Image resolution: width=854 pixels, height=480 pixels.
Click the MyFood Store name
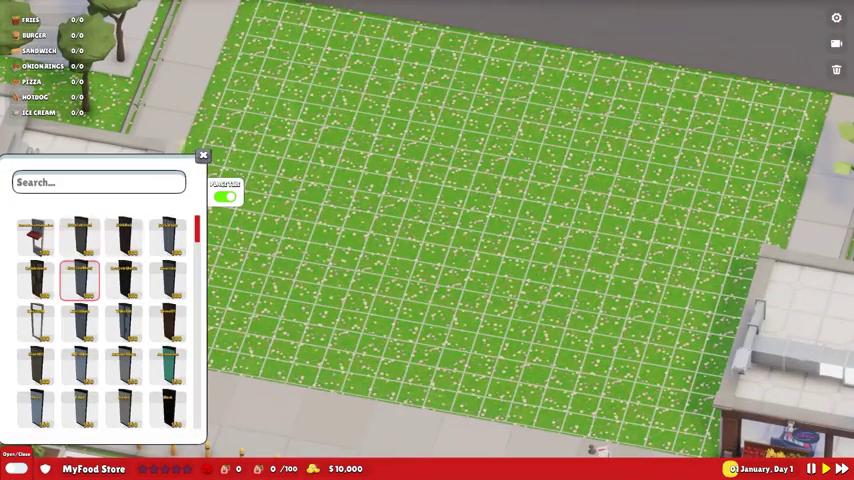click(94, 469)
